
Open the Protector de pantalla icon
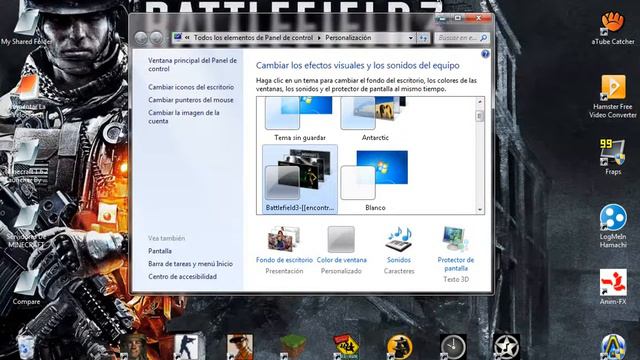(x=456, y=239)
